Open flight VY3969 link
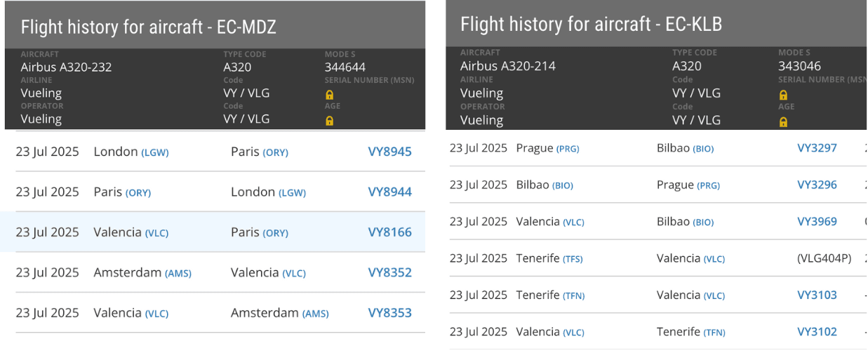The image size is (868, 353). coord(817,221)
